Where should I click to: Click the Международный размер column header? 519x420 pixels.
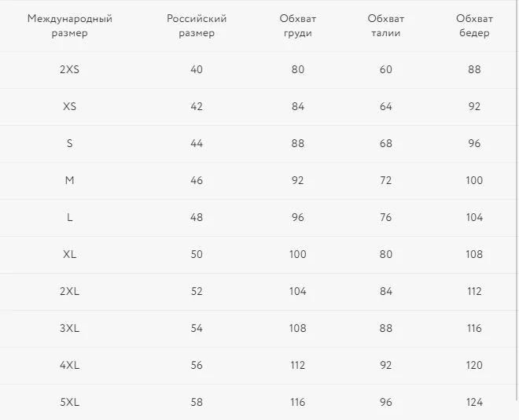click(69, 25)
